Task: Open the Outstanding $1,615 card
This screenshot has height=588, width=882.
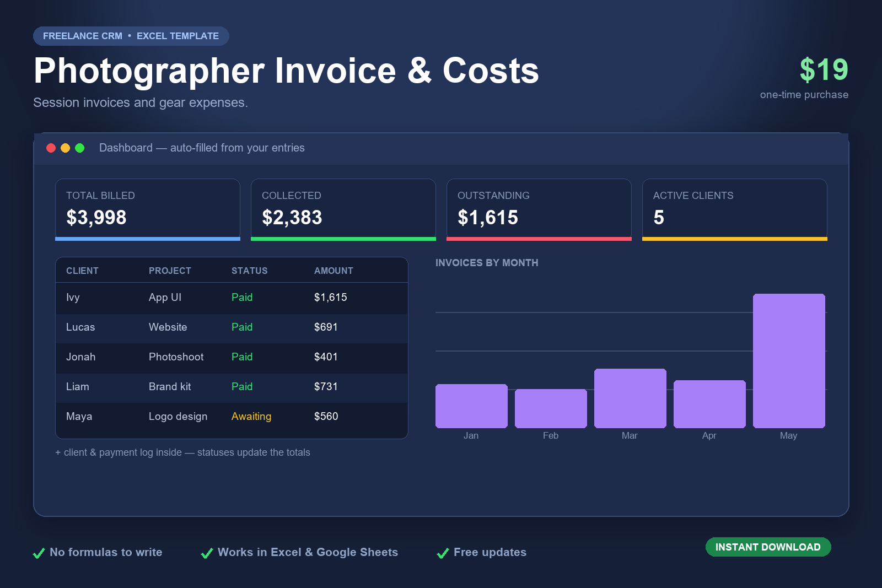Action: click(539, 209)
